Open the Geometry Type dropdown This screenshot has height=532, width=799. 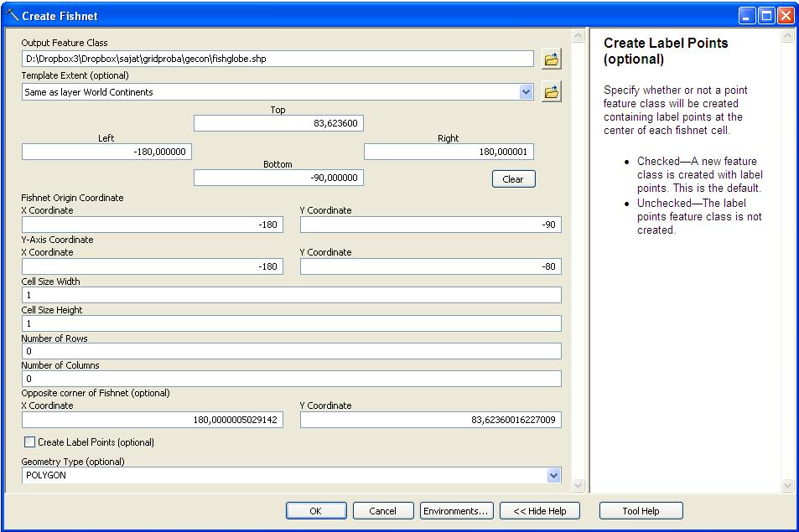click(554, 476)
